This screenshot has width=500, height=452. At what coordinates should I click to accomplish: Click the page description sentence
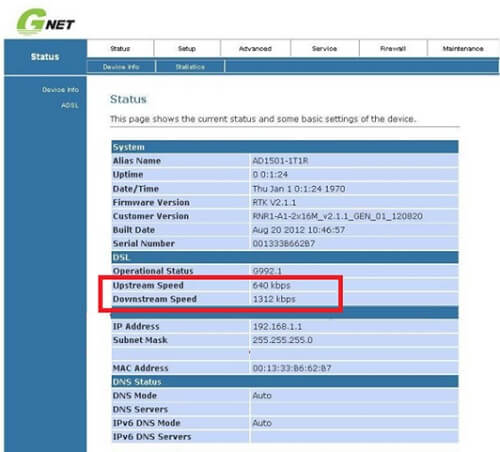pyautogui.click(x=263, y=119)
